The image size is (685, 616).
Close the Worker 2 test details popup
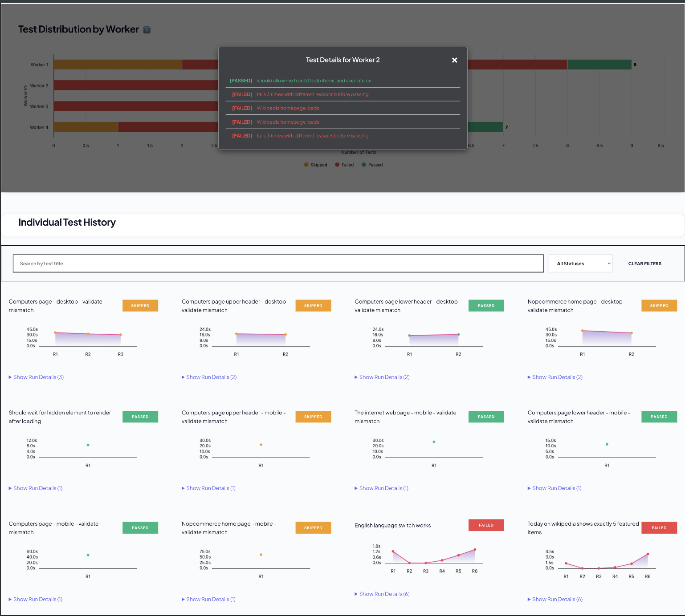tap(454, 60)
